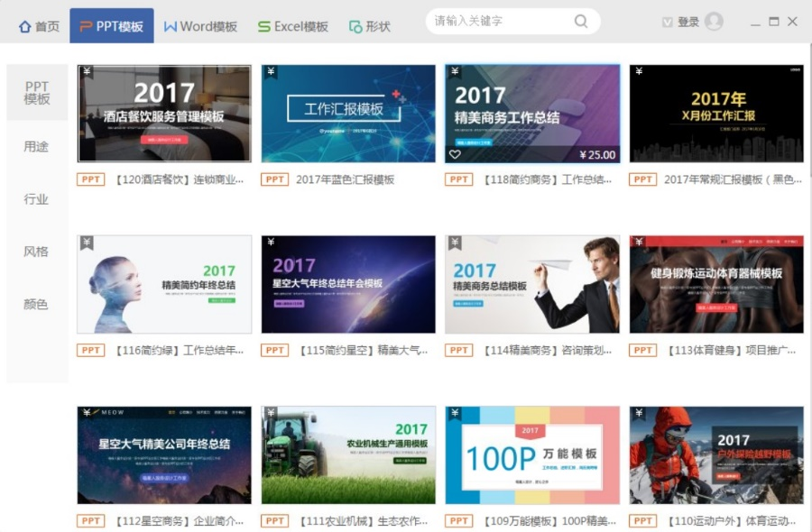Viewport: 812px width, 532px height.
Task: Expand the 用途 category filter
Action: [x=36, y=146]
